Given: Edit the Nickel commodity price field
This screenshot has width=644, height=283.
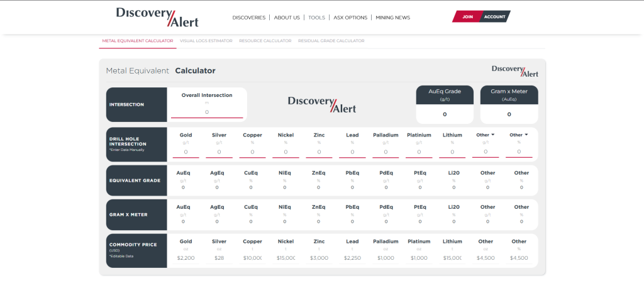Looking at the screenshot, I should [x=286, y=258].
